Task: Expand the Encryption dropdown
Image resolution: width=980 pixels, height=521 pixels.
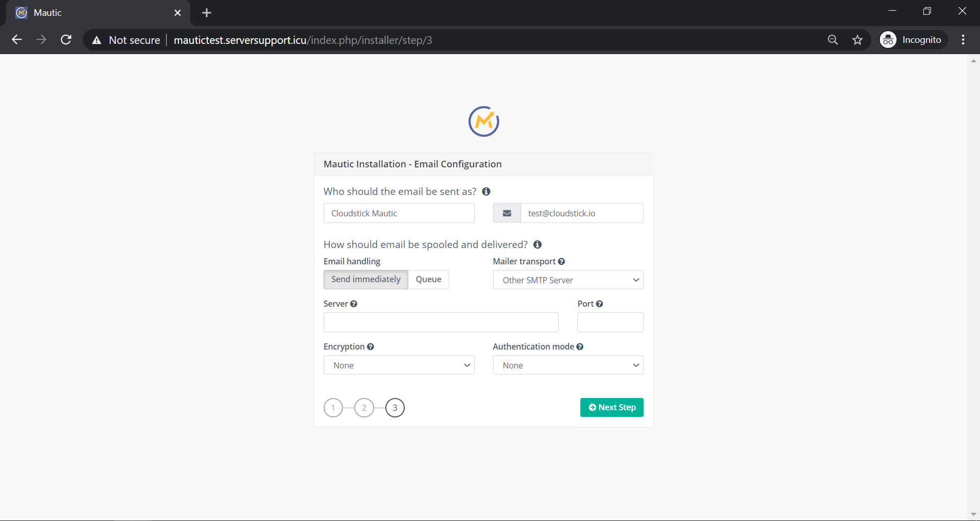Action: click(399, 365)
